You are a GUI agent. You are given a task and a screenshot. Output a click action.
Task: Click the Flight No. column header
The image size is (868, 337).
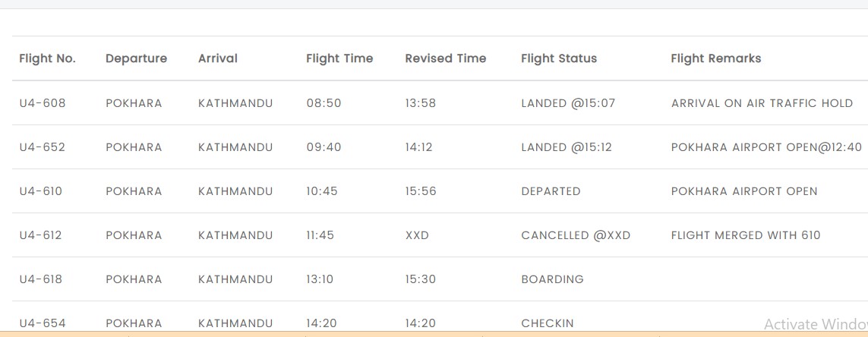(x=47, y=58)
